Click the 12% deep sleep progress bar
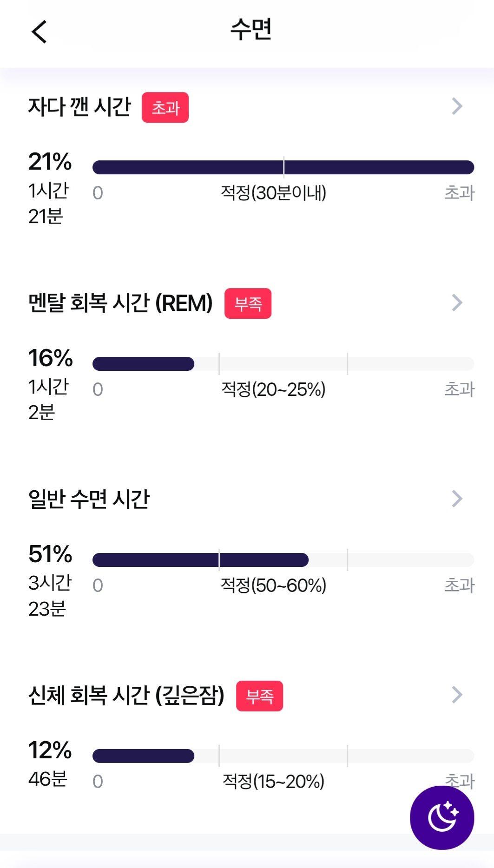Screen dimensions: 494x868 click(283, 756)
